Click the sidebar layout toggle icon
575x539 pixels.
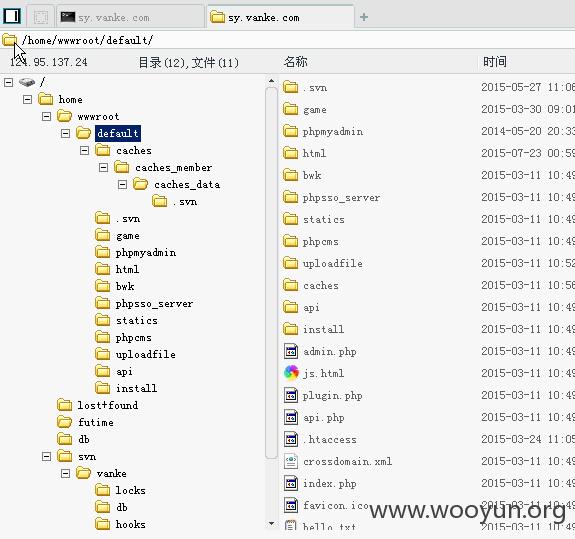click(x=12, y=16)
